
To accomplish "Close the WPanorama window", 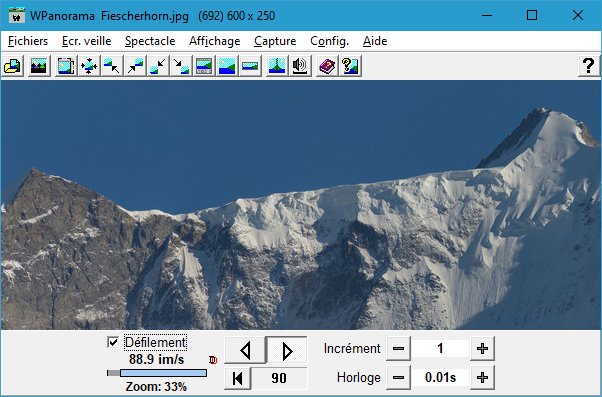I will 578,15.
